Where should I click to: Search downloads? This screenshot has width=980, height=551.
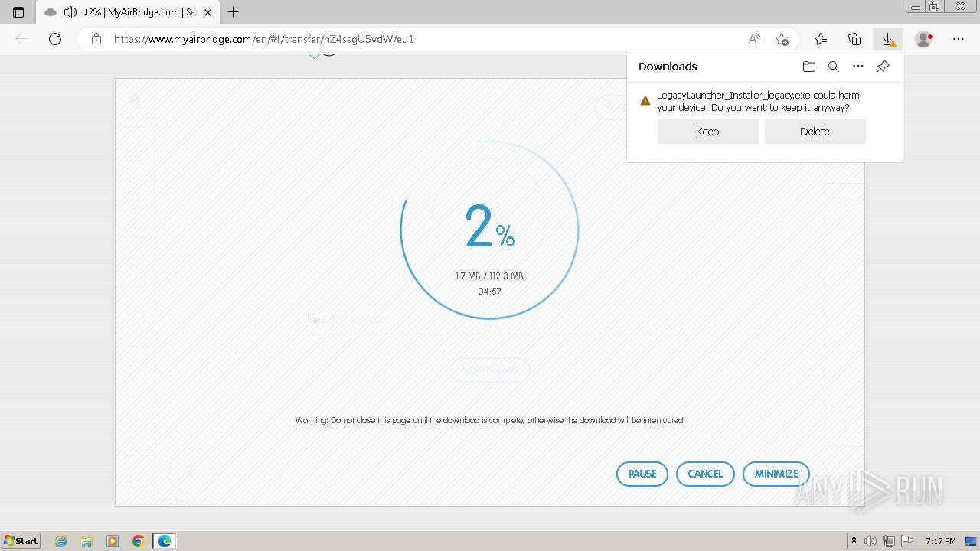click(834, 67)
